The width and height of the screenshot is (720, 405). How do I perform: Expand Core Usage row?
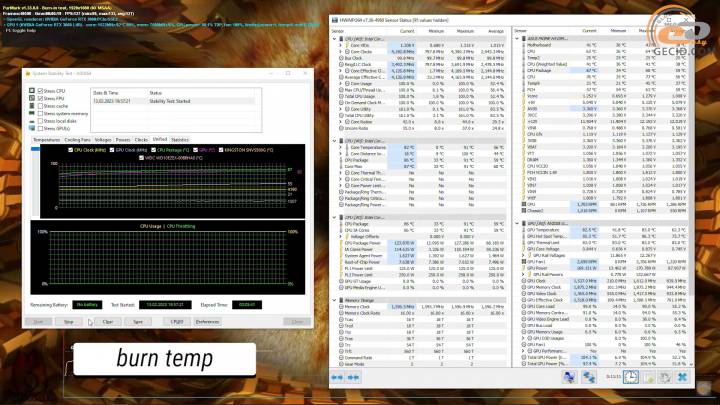pos(340,84)
